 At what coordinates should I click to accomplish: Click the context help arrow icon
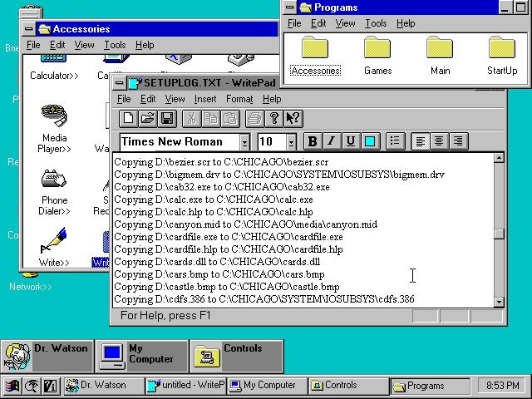click(x=293, y=118)
